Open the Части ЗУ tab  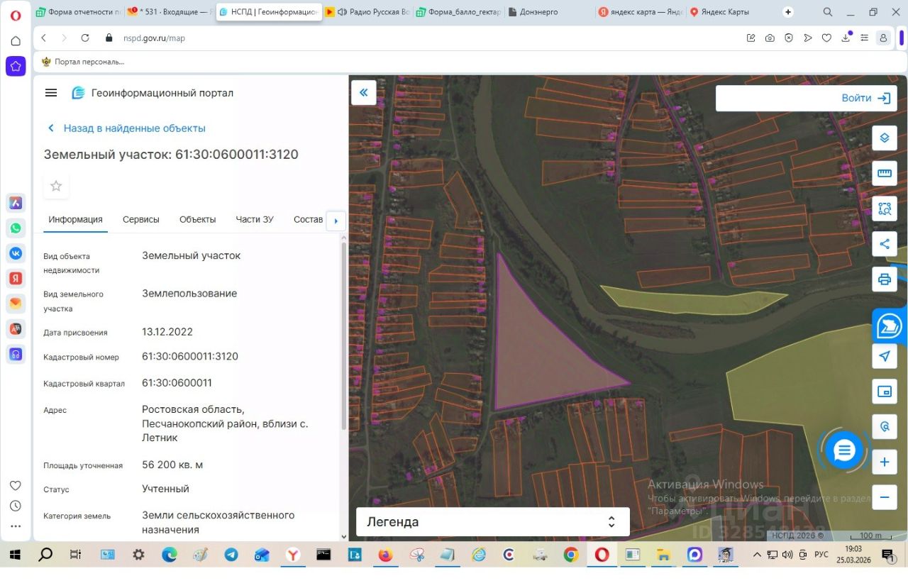point(254,219)
